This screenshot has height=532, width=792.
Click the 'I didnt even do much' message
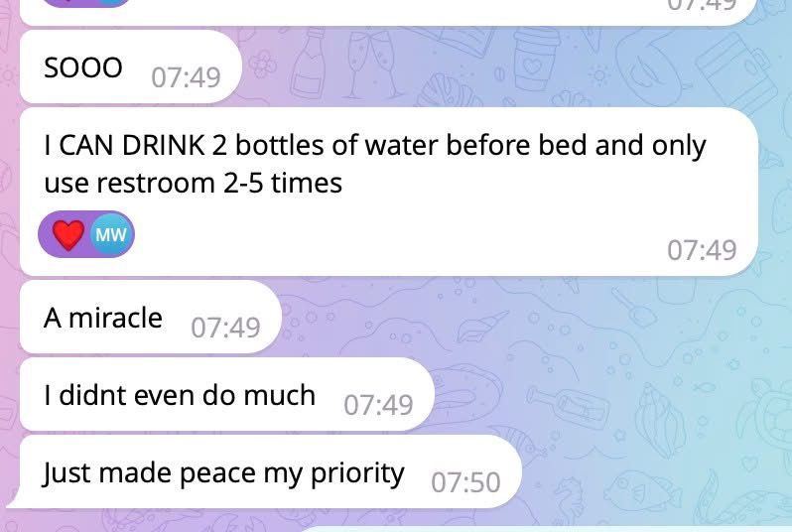point(227,394)
